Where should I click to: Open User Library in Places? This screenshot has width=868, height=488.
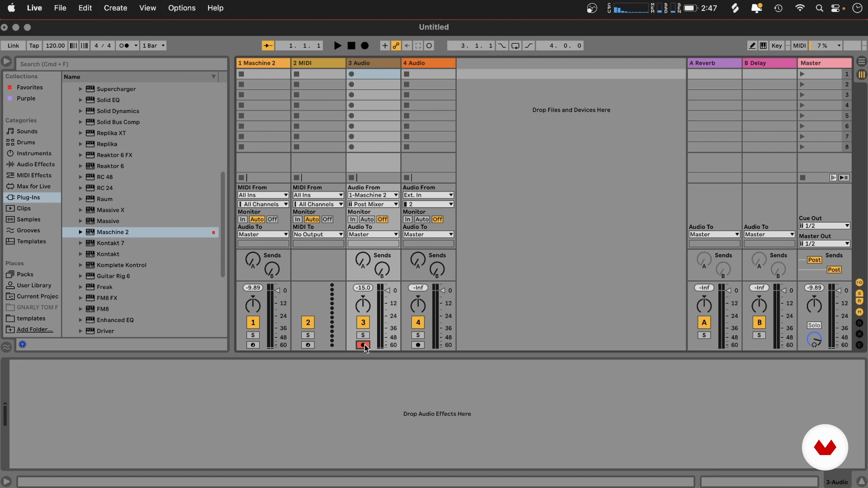click(34, 285)
